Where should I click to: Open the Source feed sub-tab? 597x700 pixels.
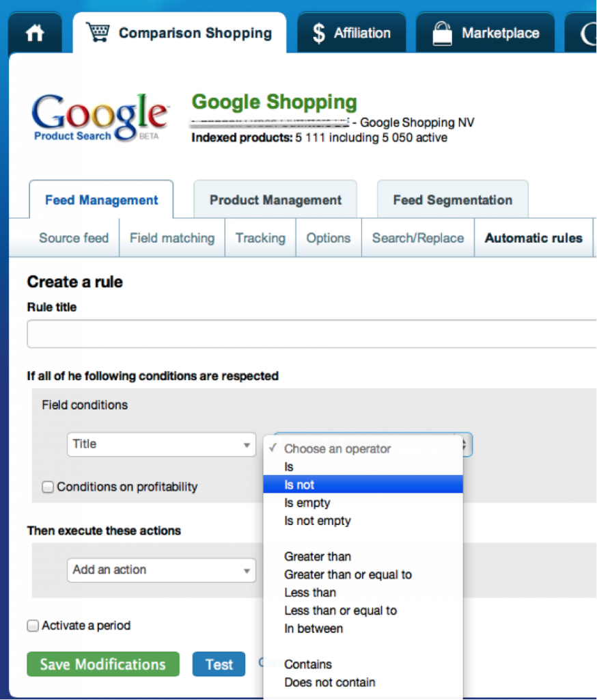pyautogui.click(x=74, y=238)
